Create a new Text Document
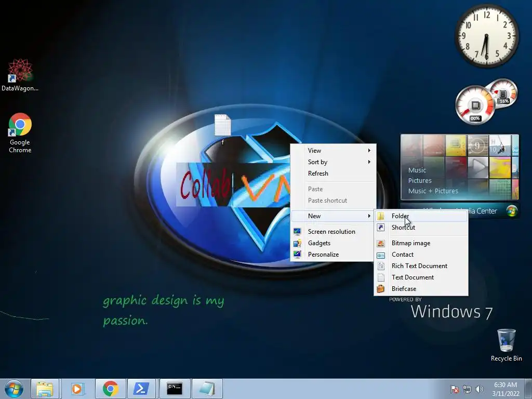 [x=421, y=277]
